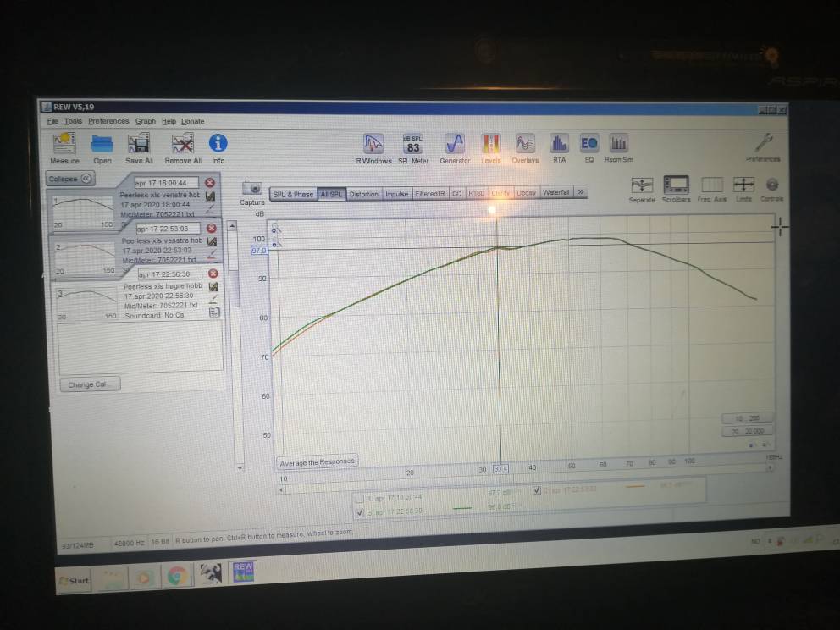
Task: Open the Help menu
Action: coord(169,121)
